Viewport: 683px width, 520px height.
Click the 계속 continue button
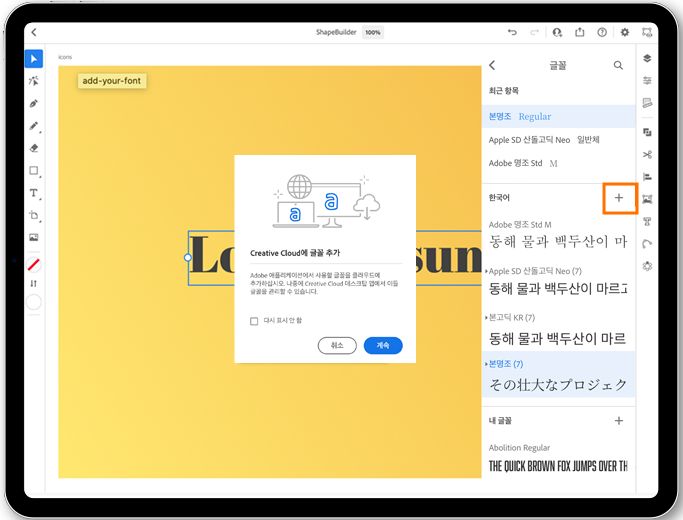pos(383,345)
